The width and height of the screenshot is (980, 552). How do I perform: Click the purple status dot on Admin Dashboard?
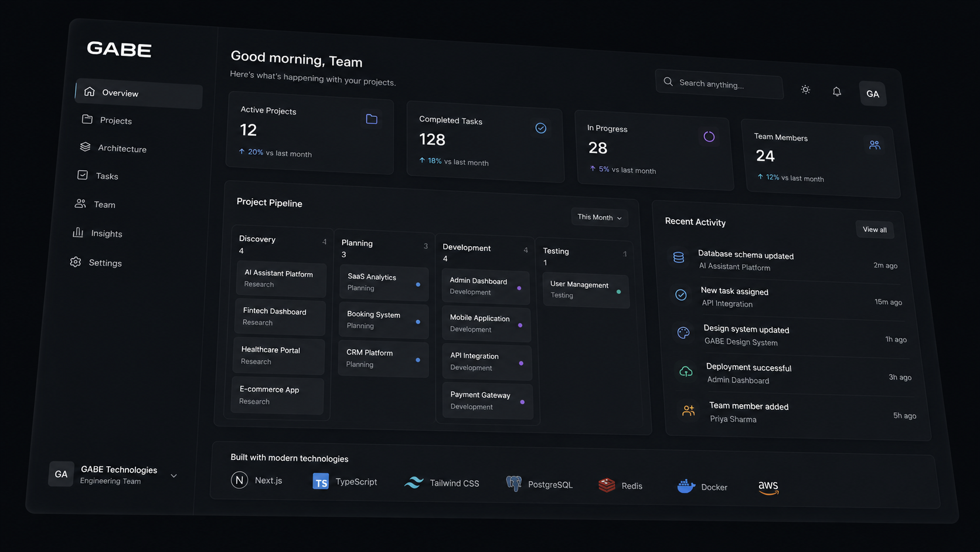(x=519, y=288)
